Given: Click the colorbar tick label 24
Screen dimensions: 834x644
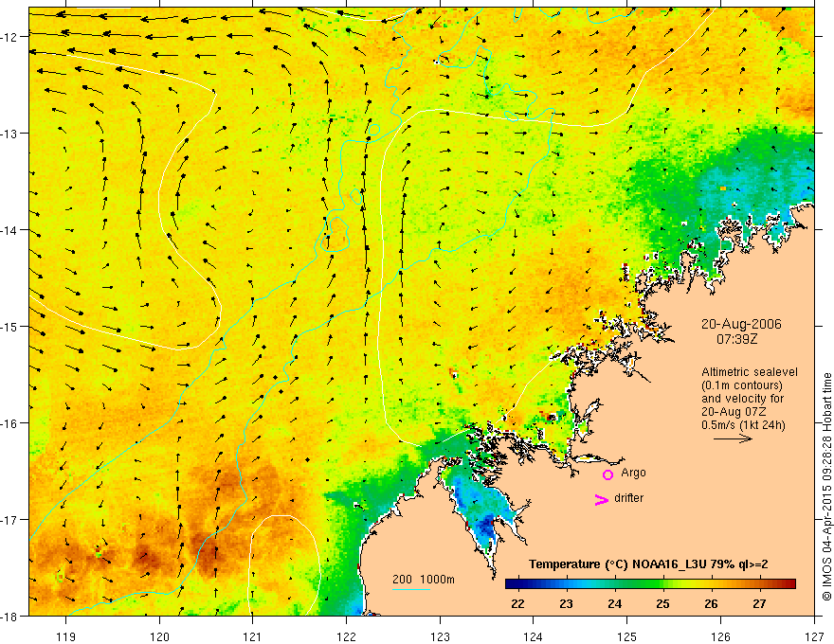Looking at the screenshot, I should tap(614, 603).
